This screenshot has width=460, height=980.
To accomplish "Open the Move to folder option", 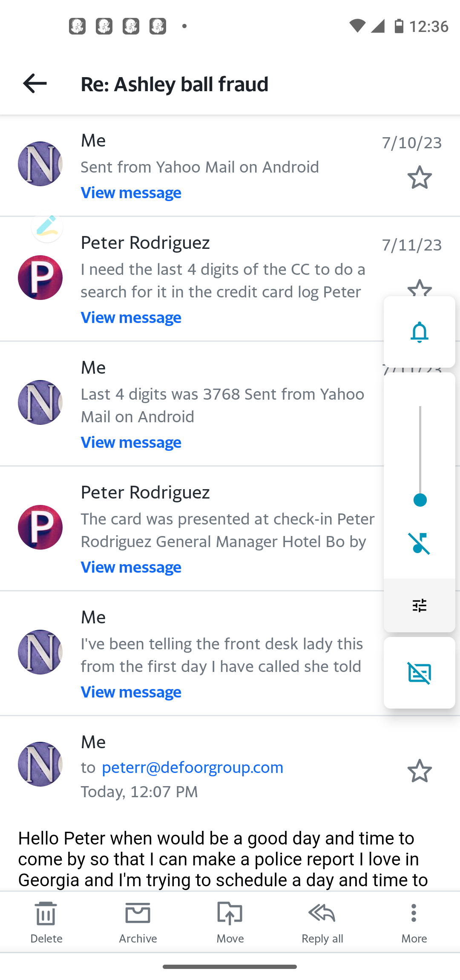I will tap(230, 920).
